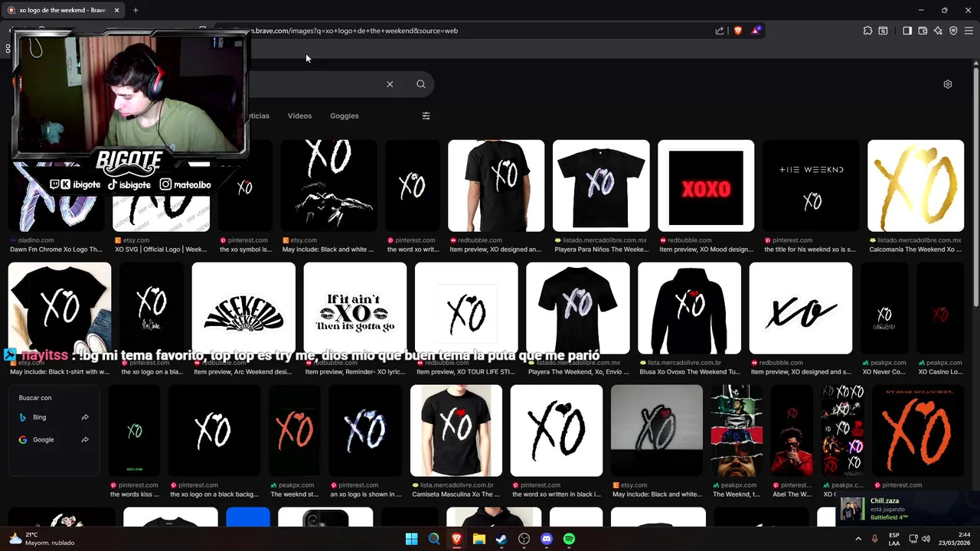Switch to the Goggles search tab

(344, 116)
